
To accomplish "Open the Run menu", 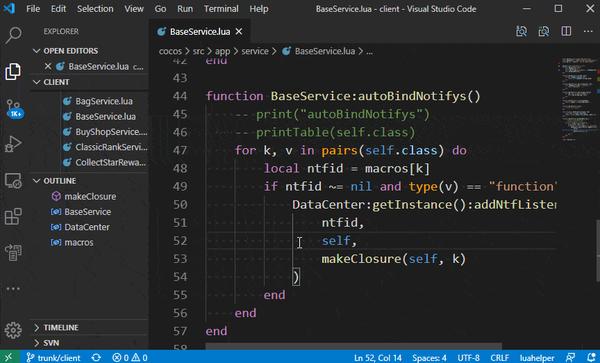I will tap(185, 8).
